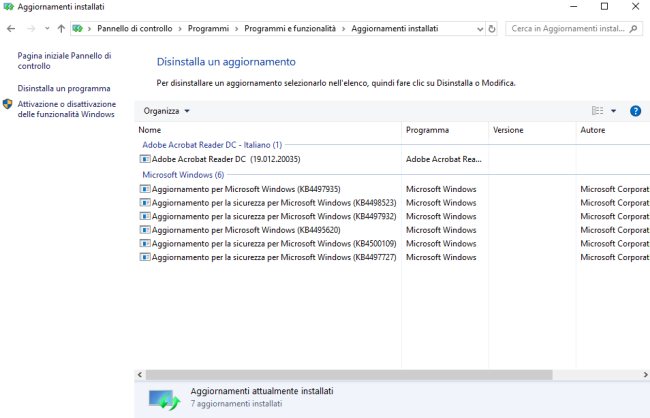Image resolution: width=650 pixels, height=418 pixels.
Task: Select security update KB4497727
Action: click(274, 258)
